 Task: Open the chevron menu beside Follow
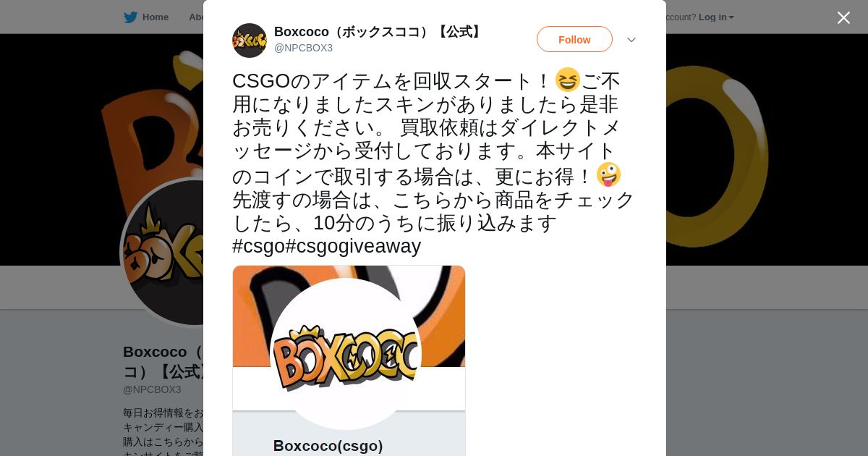pos(631,40)
